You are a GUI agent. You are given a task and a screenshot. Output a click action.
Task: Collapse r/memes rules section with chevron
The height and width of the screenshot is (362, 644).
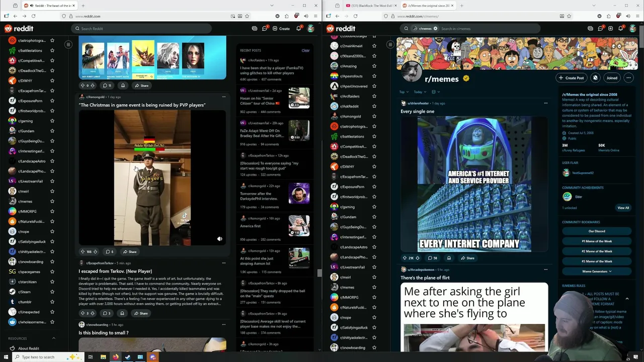[x=627, y=299]
